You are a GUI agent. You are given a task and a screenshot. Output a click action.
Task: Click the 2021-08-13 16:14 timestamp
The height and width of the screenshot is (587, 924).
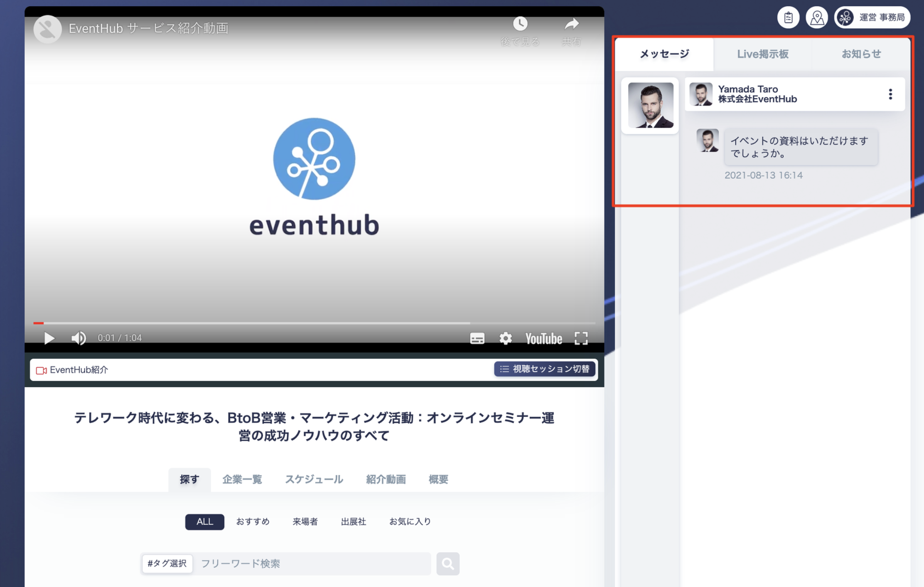(x=763, y=175)
